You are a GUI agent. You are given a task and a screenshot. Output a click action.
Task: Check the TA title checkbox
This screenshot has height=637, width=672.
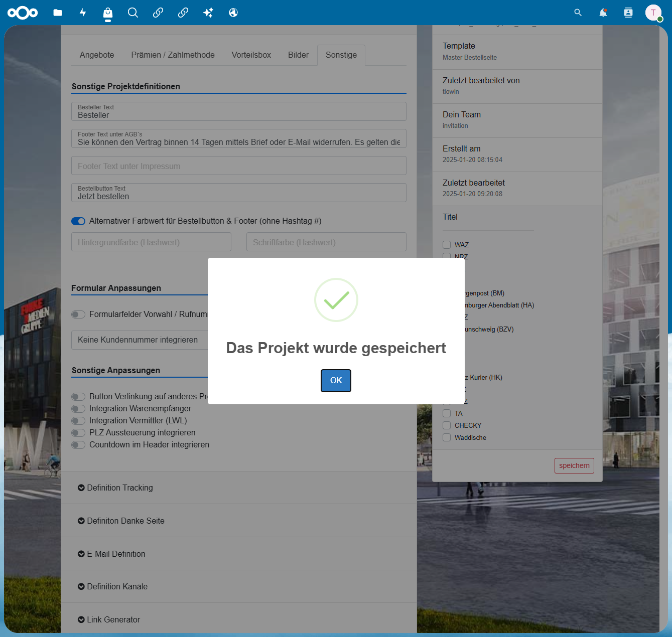[447, 413]
